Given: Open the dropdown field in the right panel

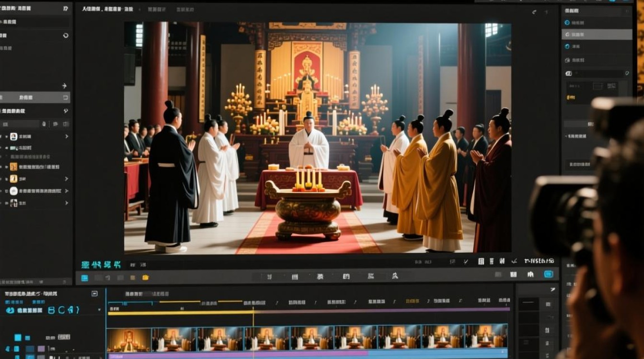Looking at the screenshot, I should pyautogui.click(x=598, y=73).
